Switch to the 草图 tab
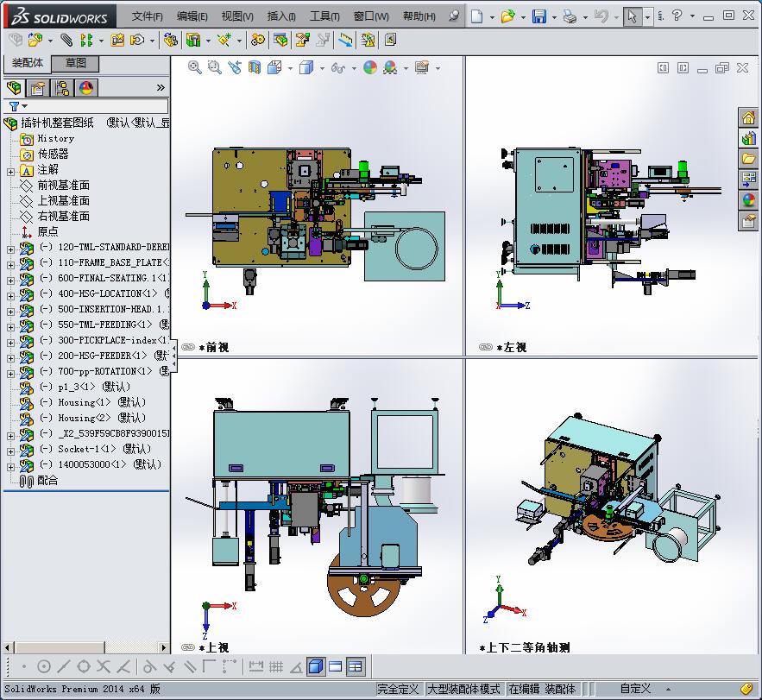 (x=74, y=63)
